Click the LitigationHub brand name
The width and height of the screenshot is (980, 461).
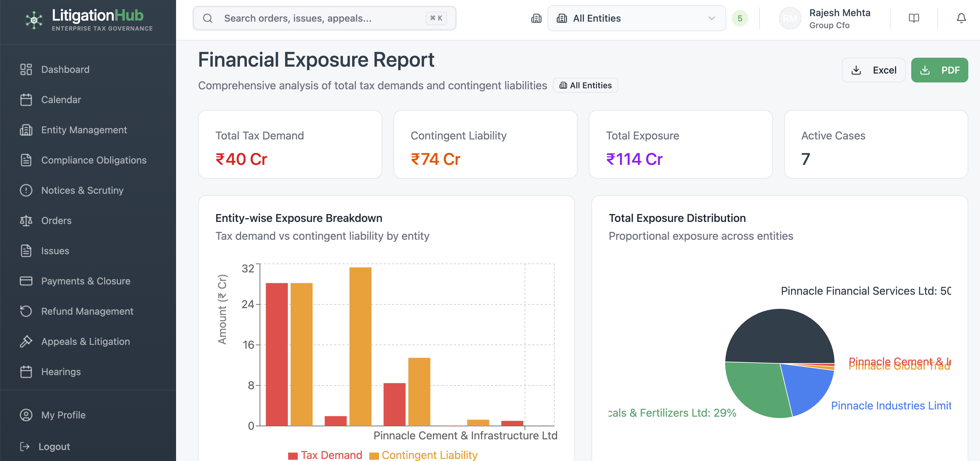[98, 15]
